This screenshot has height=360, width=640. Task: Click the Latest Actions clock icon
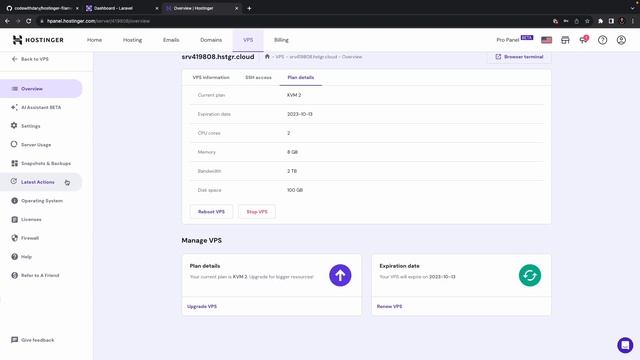[14, 182]
